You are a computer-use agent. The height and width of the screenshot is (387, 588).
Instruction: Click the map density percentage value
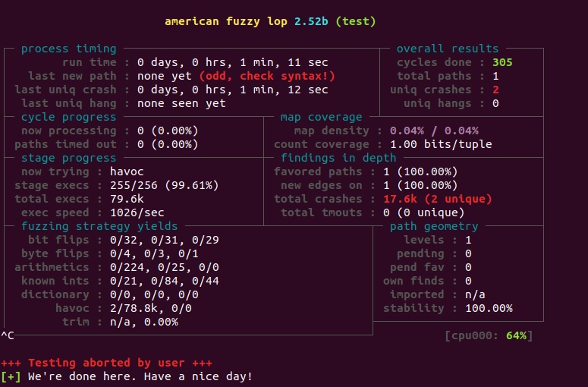434,131
